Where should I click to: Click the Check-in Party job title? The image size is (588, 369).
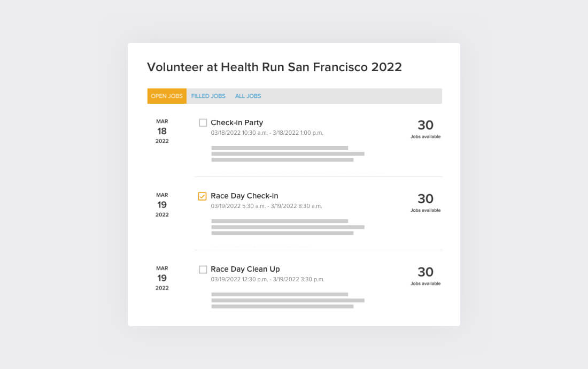click(x=237, y=122)
